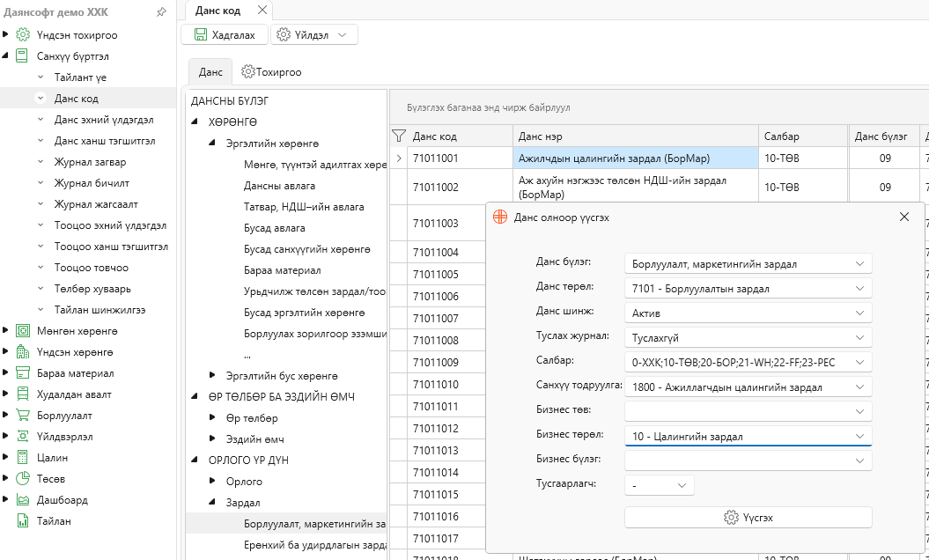Expand the Эргэлтийн бус хөрөнгө tree node
Viewport: 929px width, 560px height.
pyautogui.click(x=213, y=376)
